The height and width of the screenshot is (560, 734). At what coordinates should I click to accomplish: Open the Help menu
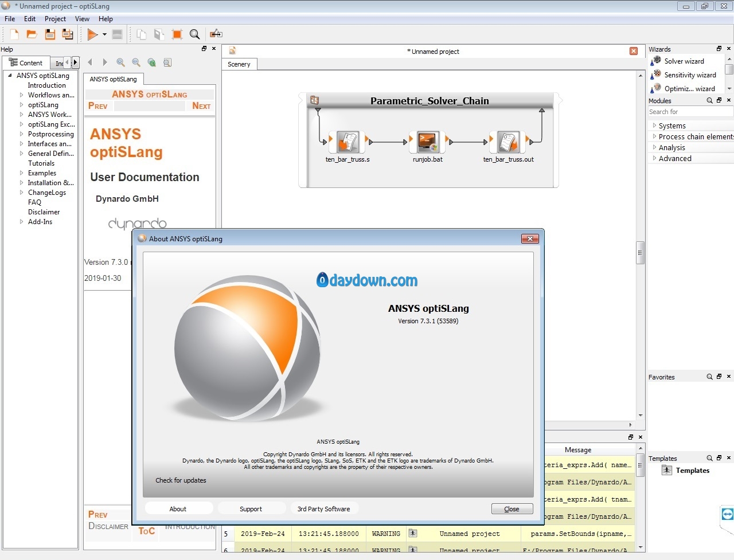[x=106, y=19]
